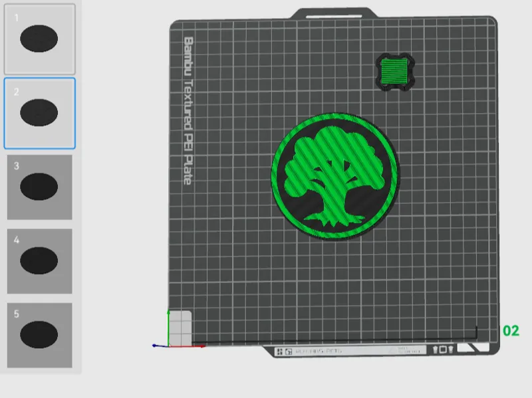This screenshot has height=398, width=532.
Task: Click the red X-axis line
Action: [x=187, y=346]
